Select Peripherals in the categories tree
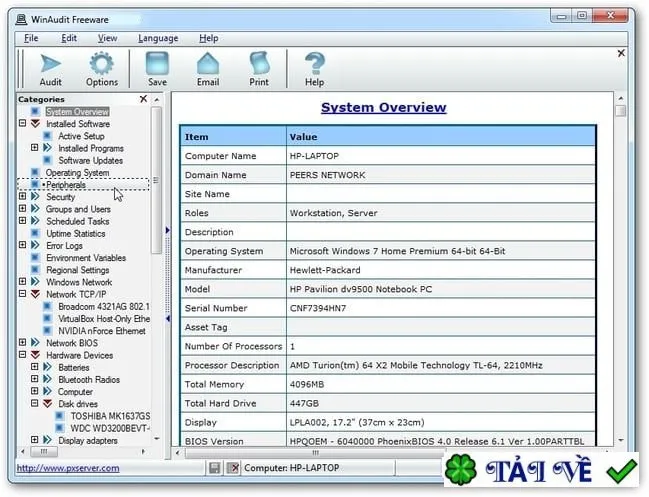 click(x=66, y=185)
